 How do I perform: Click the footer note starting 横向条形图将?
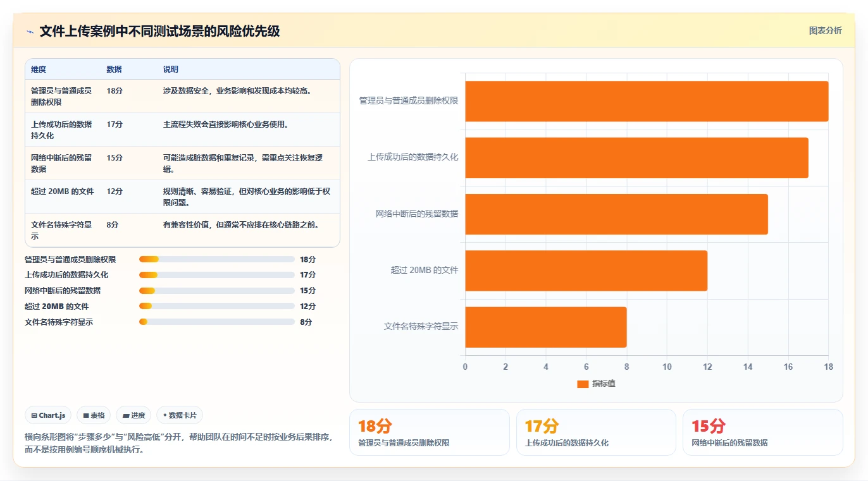(x=178, y=444)
